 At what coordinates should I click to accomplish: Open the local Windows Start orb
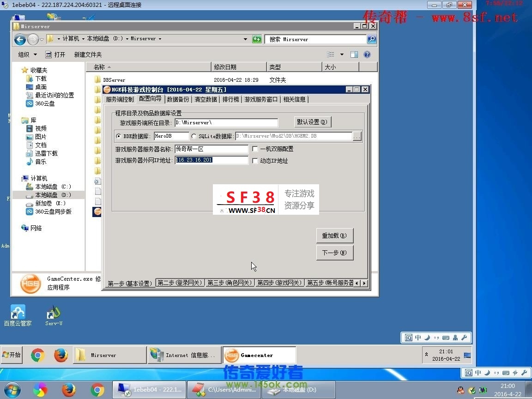click(x=12, y=390)
